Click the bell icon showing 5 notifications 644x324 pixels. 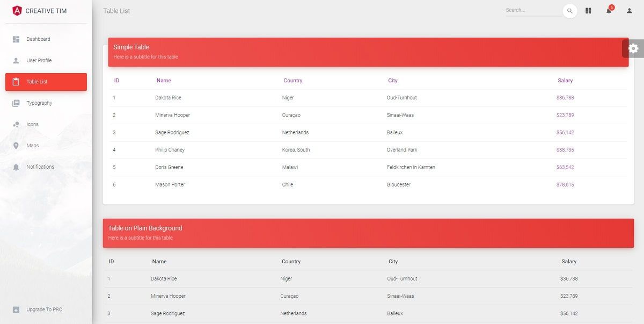[608, 11]
